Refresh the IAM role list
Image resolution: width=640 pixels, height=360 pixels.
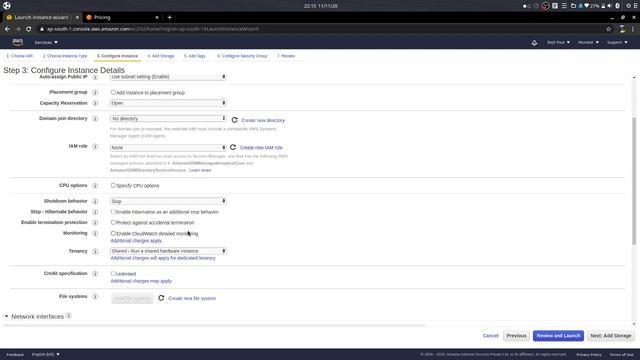click(233, 147)
